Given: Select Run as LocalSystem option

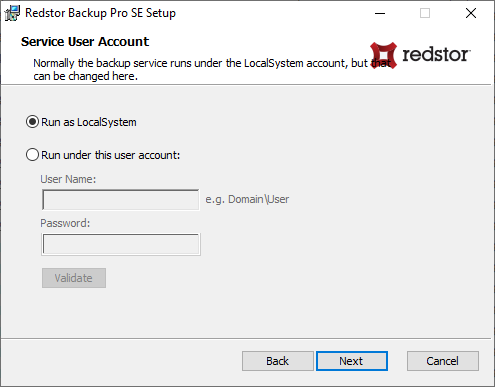Looking at the screenshot, I should click(x=81, y=122).
